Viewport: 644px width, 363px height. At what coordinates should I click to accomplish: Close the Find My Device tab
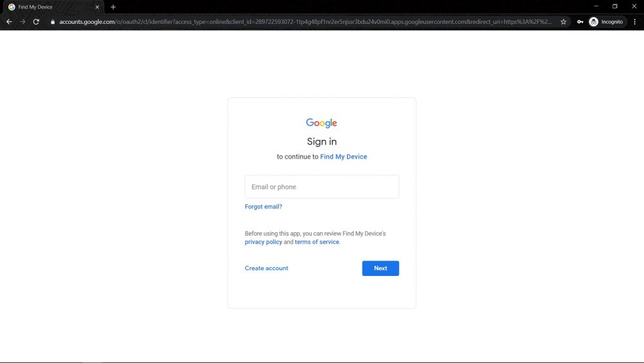(x=97, y=7)
